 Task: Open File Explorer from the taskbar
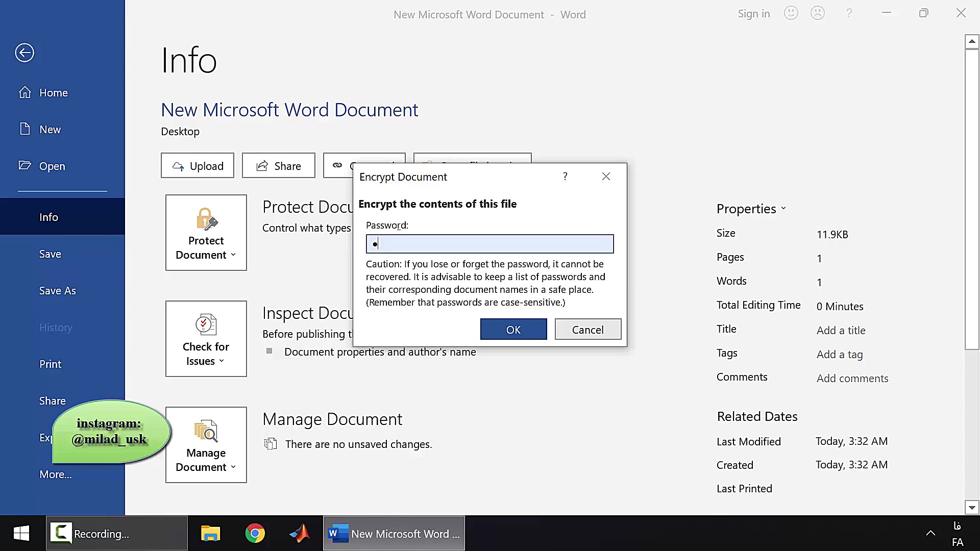pos(210,534)
